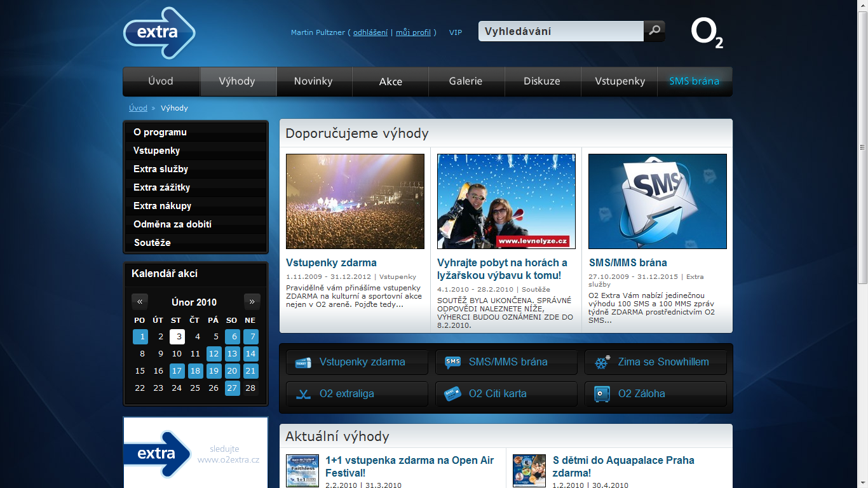Click the extra arrow logo in header
The height and width of the screenshot is (488, 868).
[159, 33]
